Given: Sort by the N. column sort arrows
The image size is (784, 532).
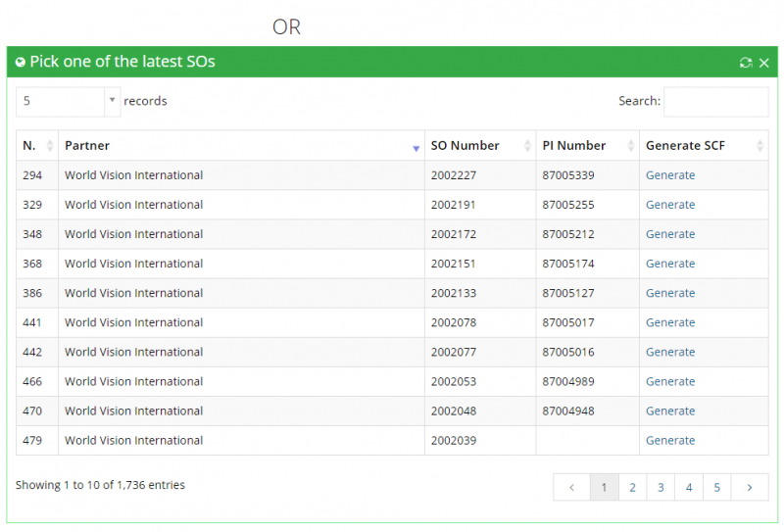Looking at the screenshot, I should point(50,146).
